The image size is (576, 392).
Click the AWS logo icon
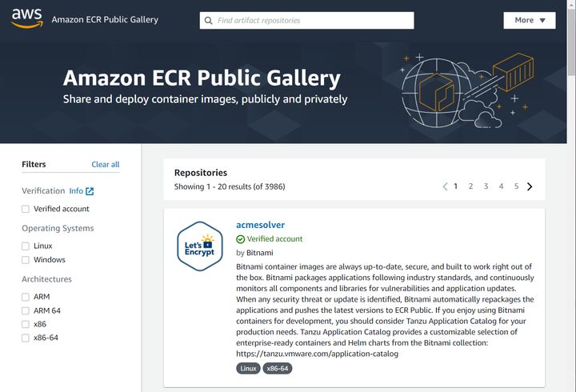(27, 18)
